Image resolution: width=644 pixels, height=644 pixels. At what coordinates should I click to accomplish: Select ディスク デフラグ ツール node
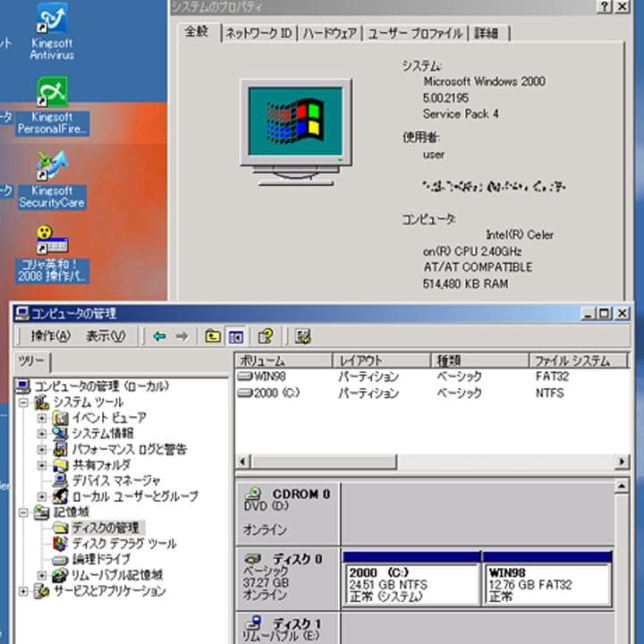point(124,544)
